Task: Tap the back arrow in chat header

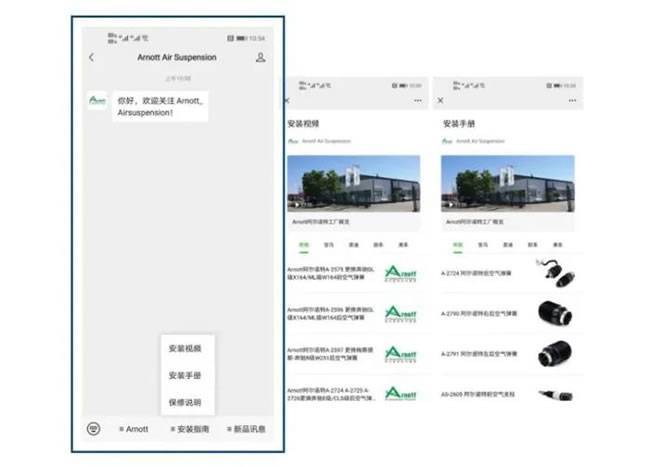Action: [x=92, y=58]
